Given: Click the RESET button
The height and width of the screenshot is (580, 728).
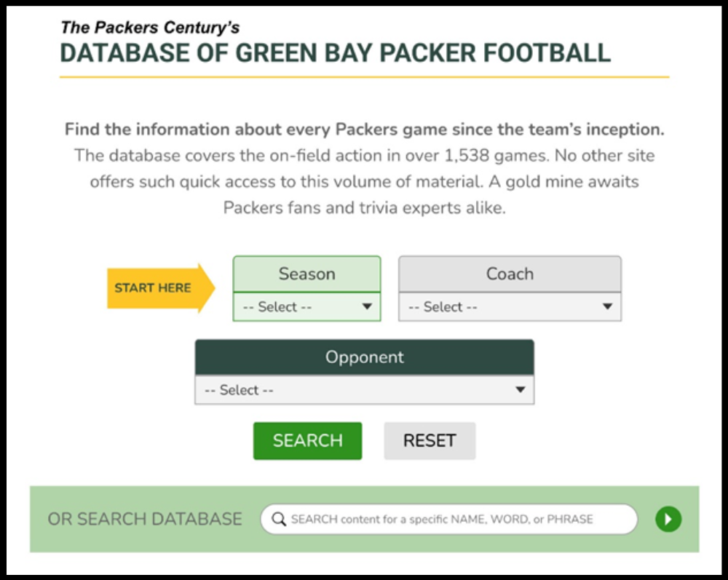Looking at the screenshot, I should click(x=430, y=440).
